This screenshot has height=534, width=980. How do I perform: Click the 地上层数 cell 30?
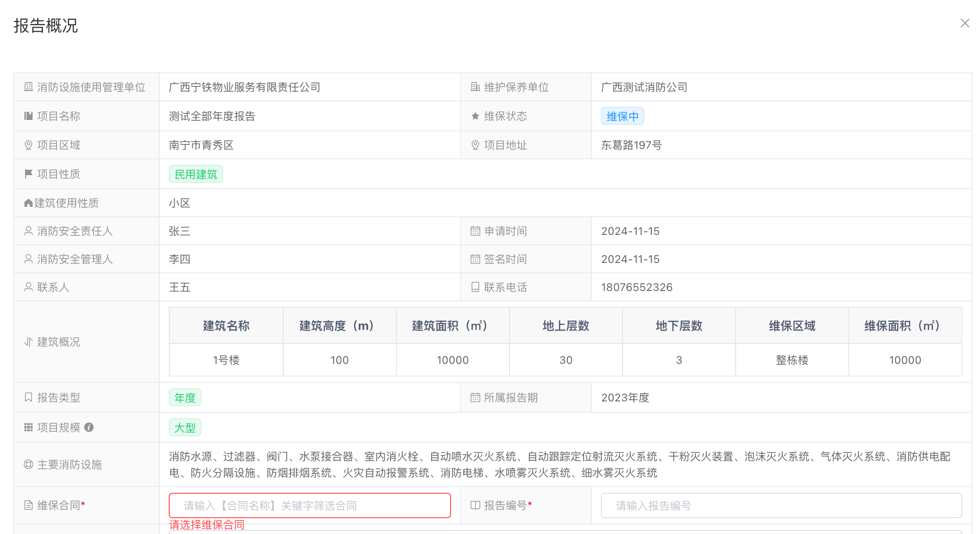tap(566, 360)
